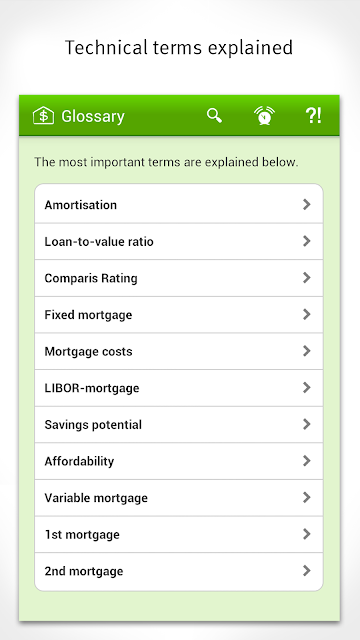Open the Variable mortgage entry
The height and width of the screenshot is (640, 360).
point(179,498)
